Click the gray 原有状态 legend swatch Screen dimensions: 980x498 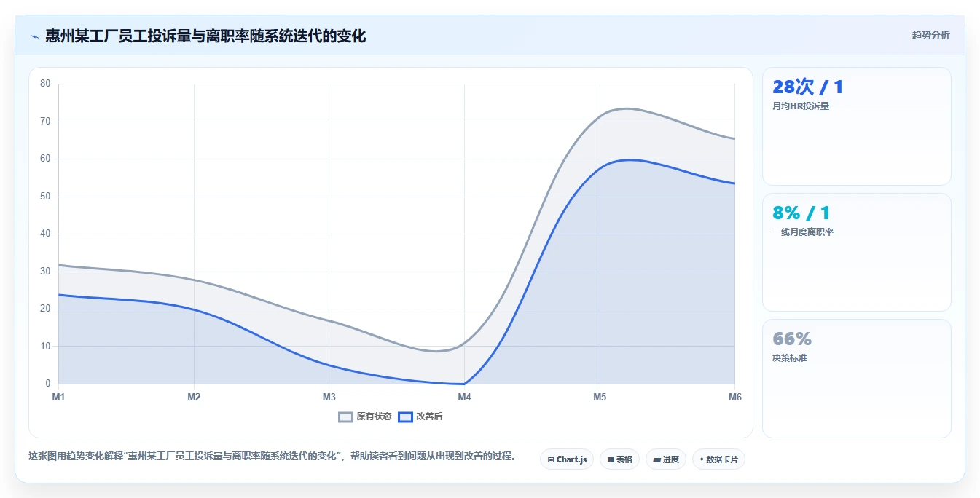[346, 417]
